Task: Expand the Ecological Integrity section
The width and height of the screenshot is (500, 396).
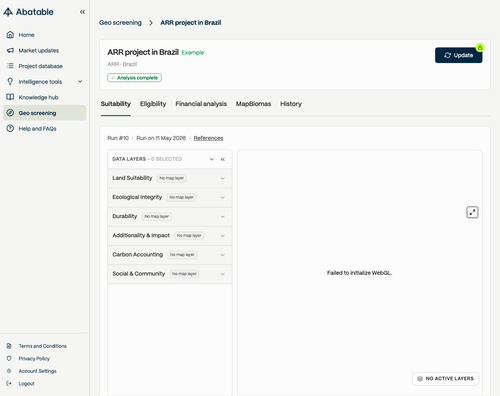Action: (x=223, y=197)
